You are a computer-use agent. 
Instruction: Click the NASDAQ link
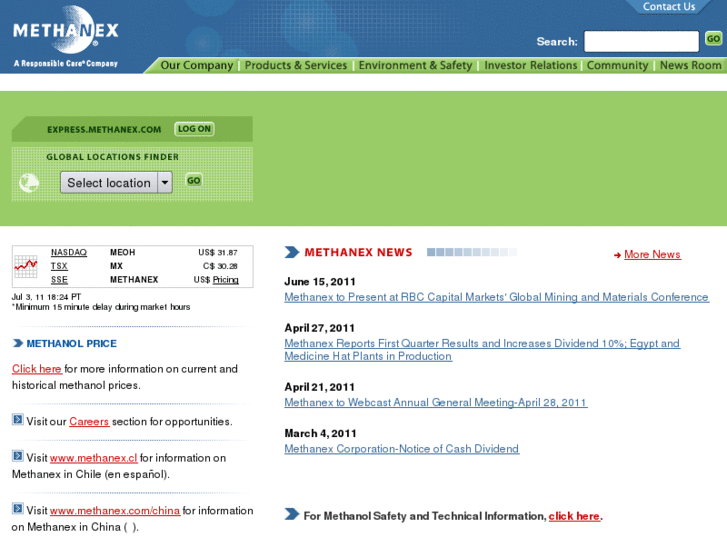[69, 252]
